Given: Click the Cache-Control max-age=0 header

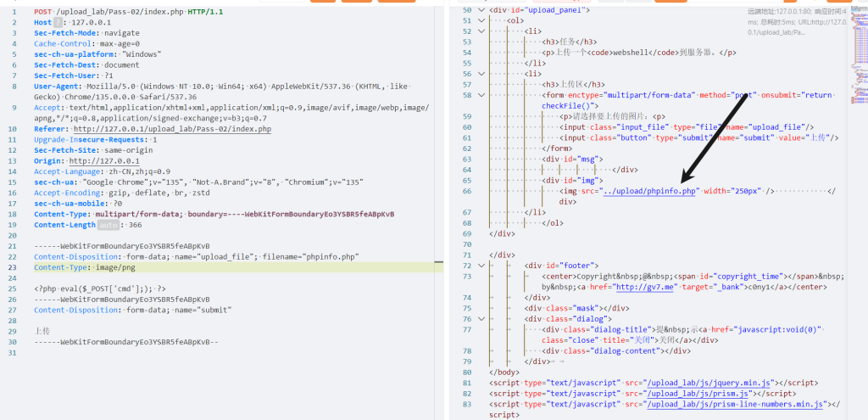Looking at the screenshot, I should pyautogui.click(x=87, y=44).
